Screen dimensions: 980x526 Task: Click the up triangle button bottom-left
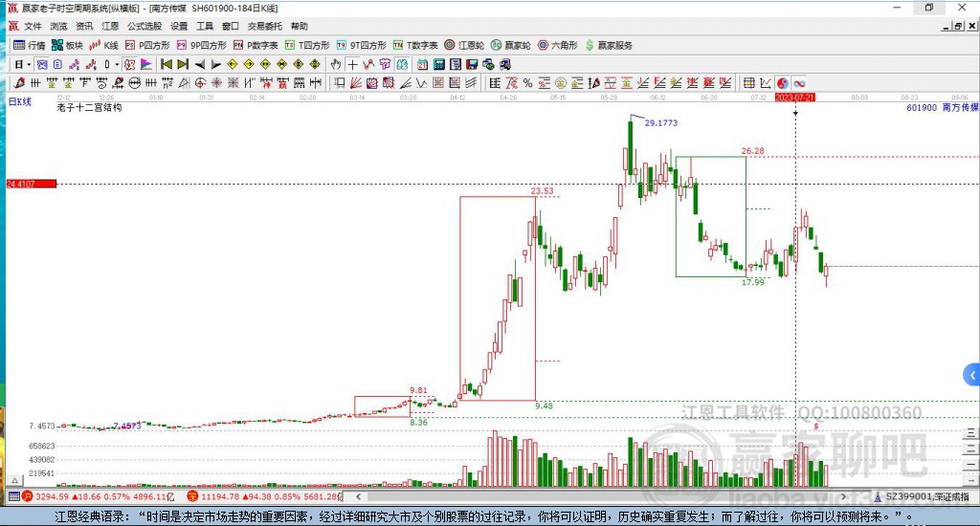(15, 481)
